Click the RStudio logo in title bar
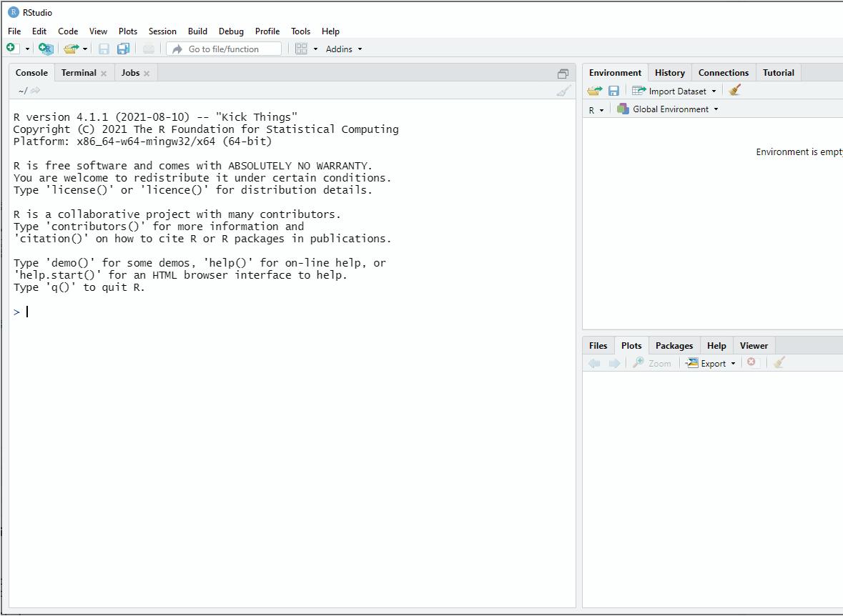843x616 pixels. click(x=14, y=12)
